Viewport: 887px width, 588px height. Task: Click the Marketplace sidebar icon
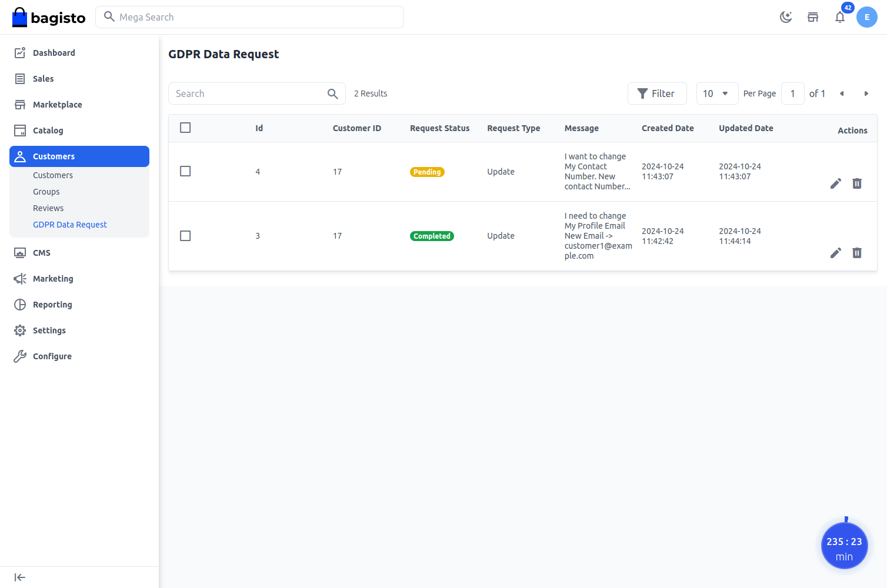[20, 105]
